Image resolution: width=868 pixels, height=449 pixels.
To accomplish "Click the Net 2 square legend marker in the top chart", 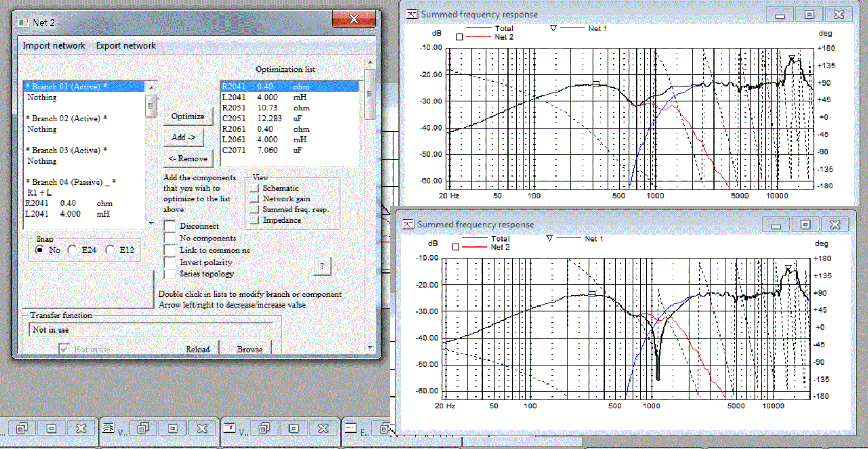I will [460, 37].
